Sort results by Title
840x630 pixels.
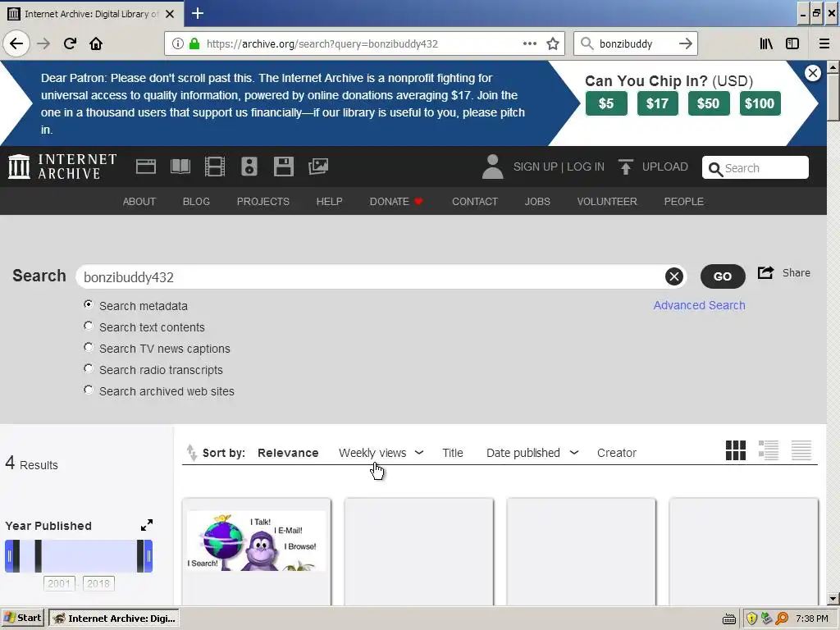click(452, 453)
